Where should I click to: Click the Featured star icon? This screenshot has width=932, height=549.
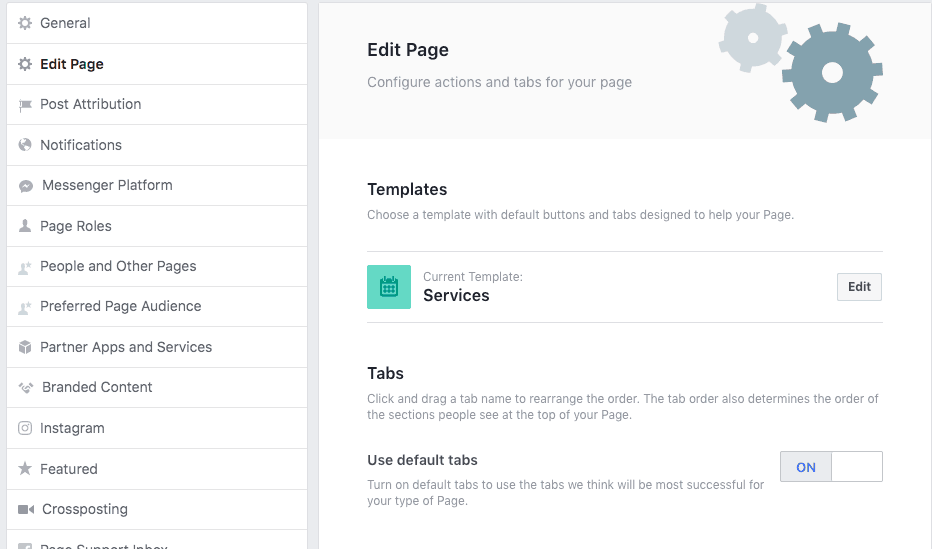pos(24,469)
